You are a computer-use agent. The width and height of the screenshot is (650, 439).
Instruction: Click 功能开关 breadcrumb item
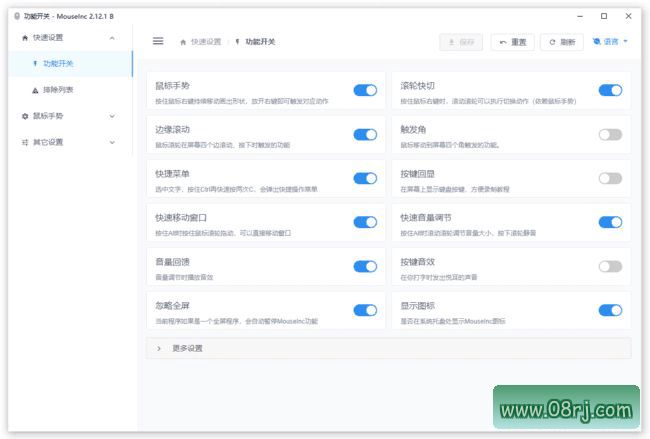pyautogui.click(x=260, y=42)
